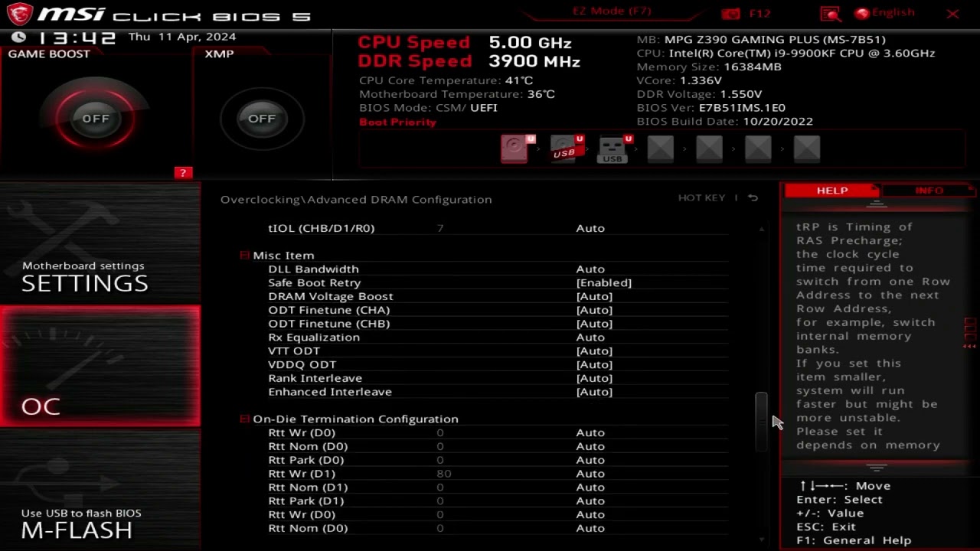Screen dimensions: 980x551
Task: Select the tIOL (CHB/D1/R0) row label
Action: pos(321,228)
